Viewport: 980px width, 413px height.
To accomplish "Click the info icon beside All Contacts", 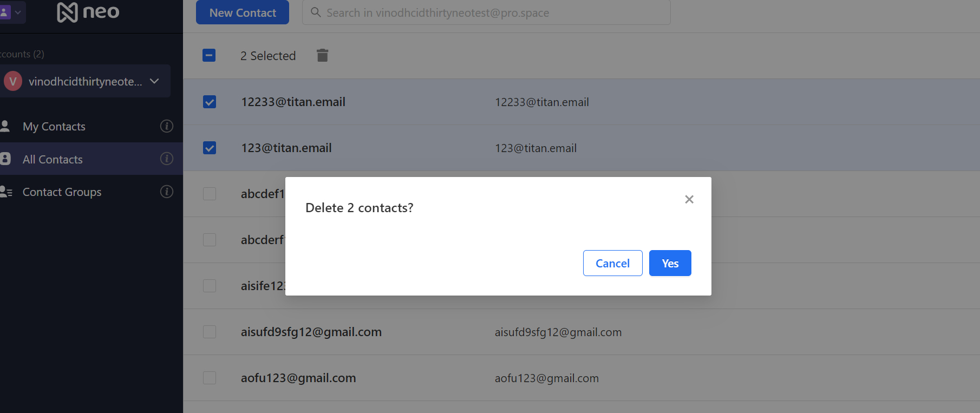I will click(x=167, y=159).
